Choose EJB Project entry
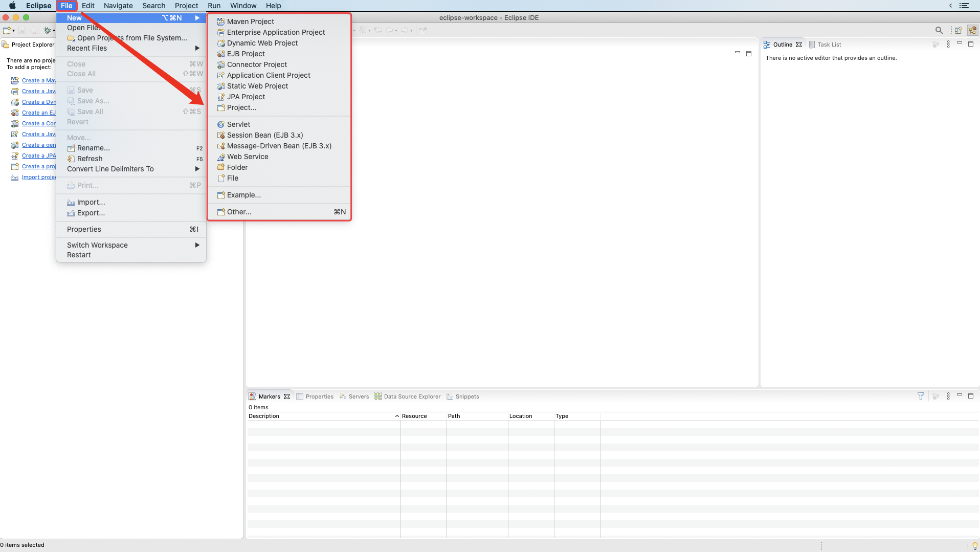 click(279, 54)
